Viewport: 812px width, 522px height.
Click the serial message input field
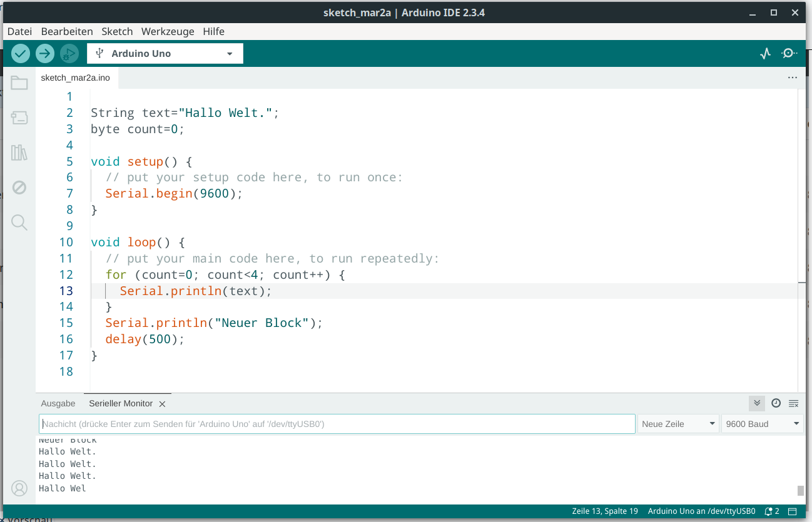coord(337,424)
